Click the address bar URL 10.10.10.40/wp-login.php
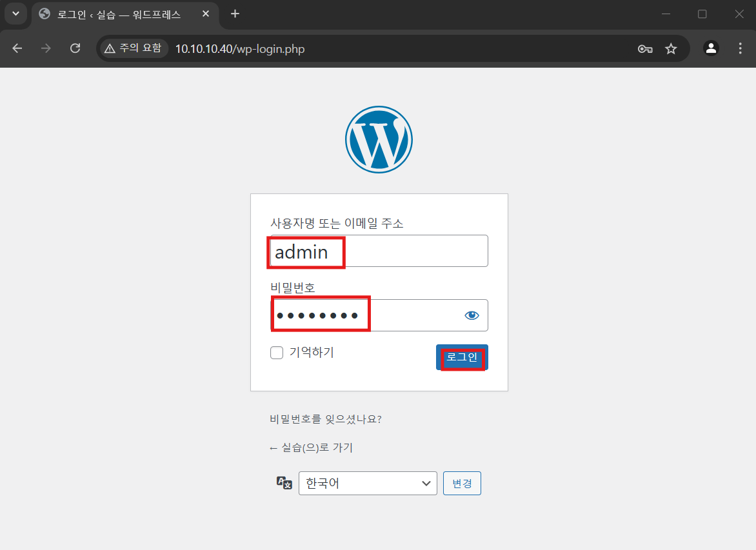Screen dimensions: 756x550 click(240, 49)
